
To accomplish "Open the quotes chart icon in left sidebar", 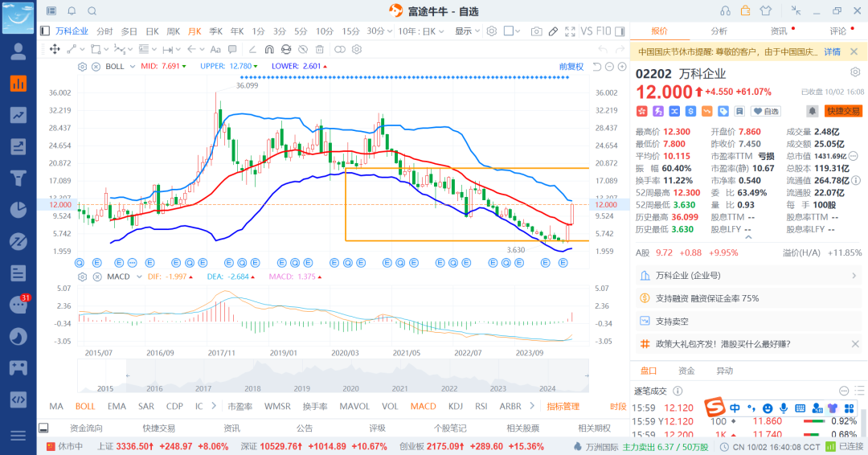I will pyautogui.click(x=18, y=83).
